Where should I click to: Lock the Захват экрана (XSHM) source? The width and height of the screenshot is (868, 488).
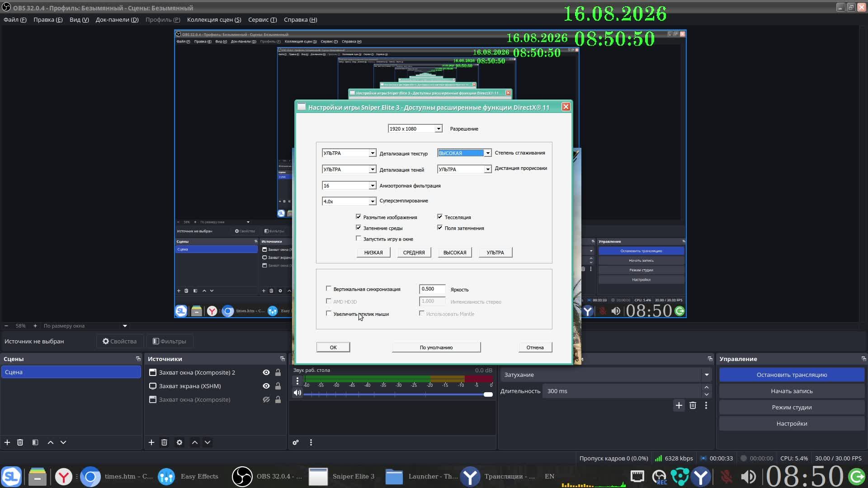point(278,386)
